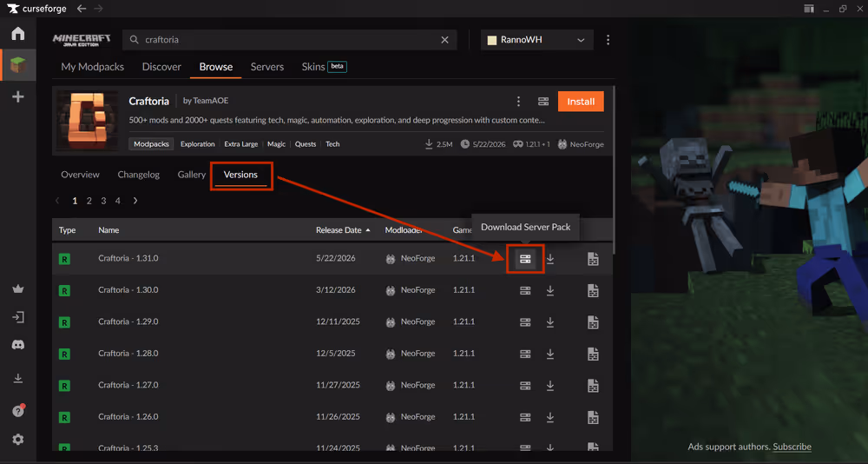The width and height of the screenshot is (868, 464).
Task: Click the Subscribe link under ads
Action: (x=792, y=447)
